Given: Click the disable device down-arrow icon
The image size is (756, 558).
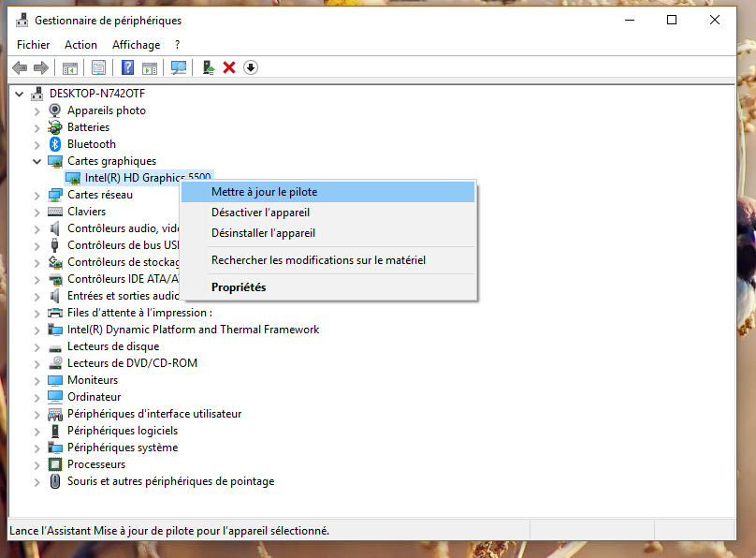Looking at the screenshot, I should [250, 67].
